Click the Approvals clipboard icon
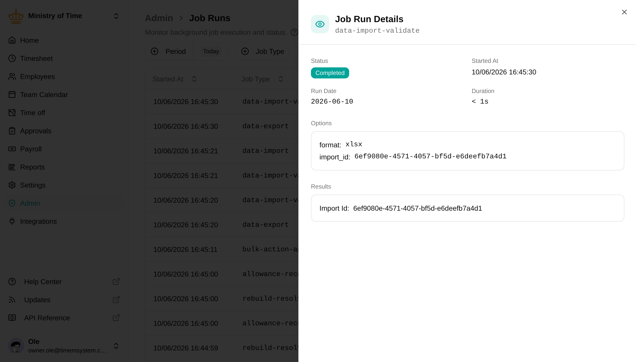The height and width of the screenshot is (362, 644). click(x=12, y=131)
